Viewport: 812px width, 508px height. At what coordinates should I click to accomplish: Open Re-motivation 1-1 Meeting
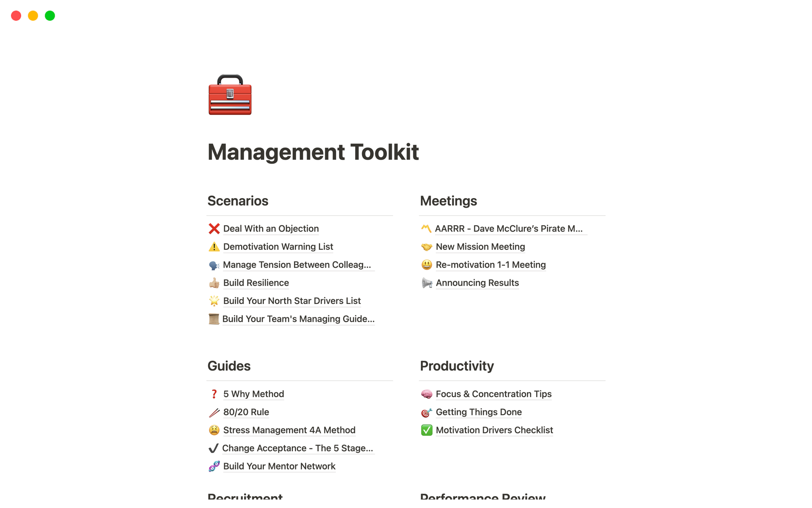coord(491,265)
